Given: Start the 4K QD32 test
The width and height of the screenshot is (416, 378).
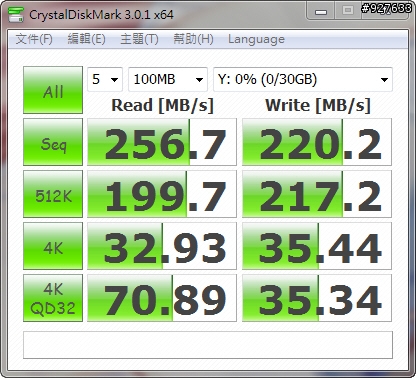Looking at the screenshot, I should 53,298.
